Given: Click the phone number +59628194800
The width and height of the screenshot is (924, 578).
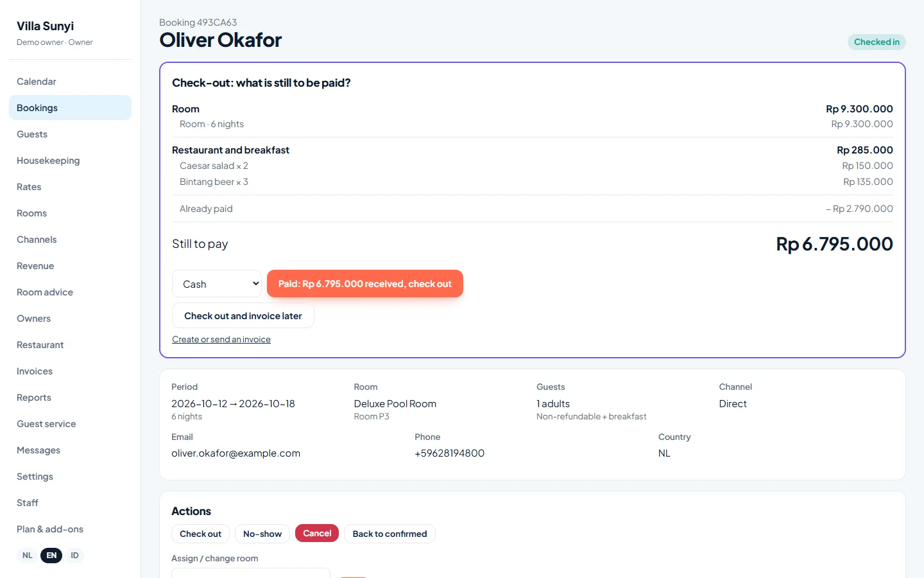Looking at the screenshot, I should click(449, 453).
